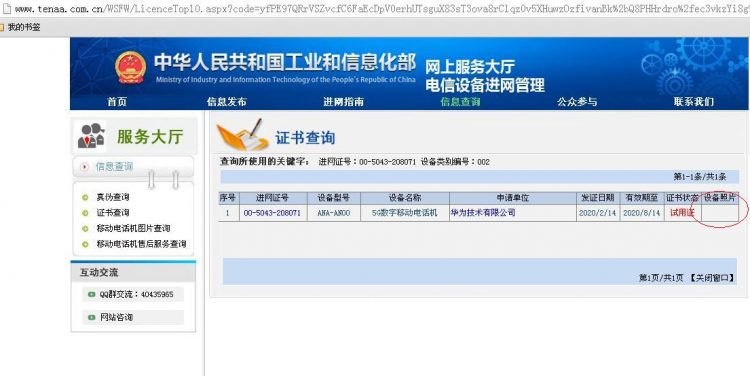This screenshot has height=376, width=750.
Task: Open the 进网指南 navigation item
Action: 343,101
